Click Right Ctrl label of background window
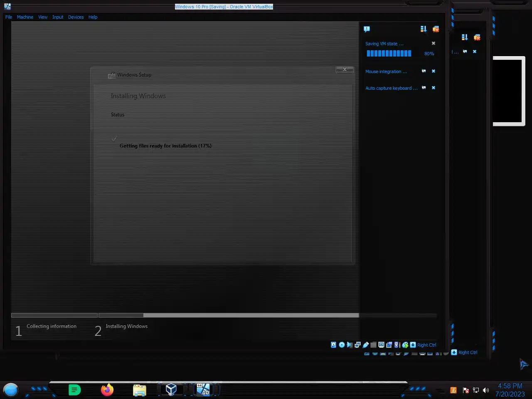 pyautogui.click(x=468, y=352)
